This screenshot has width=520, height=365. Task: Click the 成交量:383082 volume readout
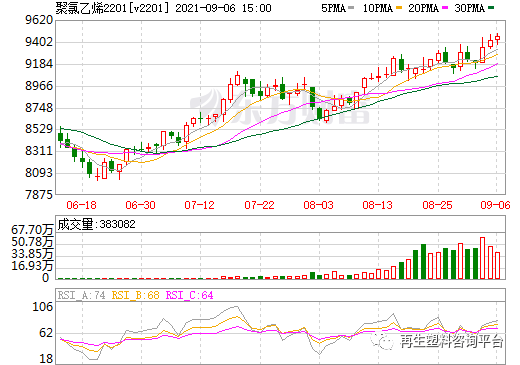(x=97, y=224)
